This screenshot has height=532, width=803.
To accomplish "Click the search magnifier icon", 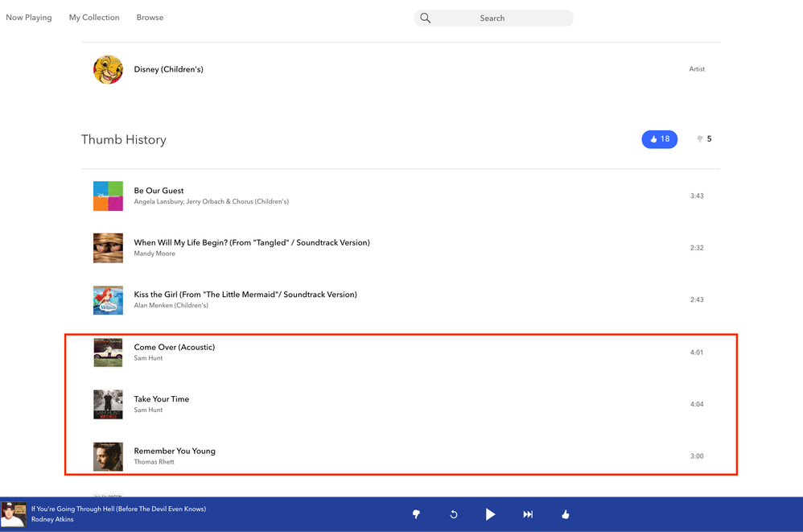I will click(426, 18).
